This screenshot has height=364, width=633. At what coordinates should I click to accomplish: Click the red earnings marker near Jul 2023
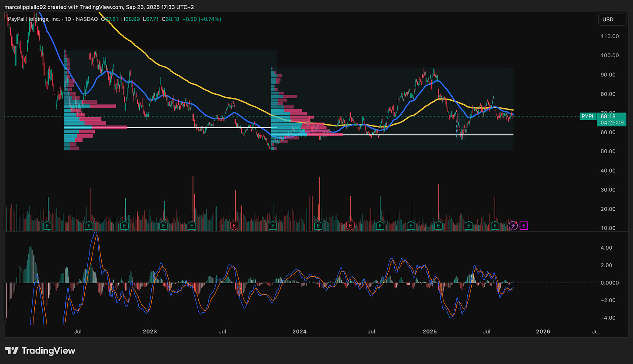click(x=234, y=225)
